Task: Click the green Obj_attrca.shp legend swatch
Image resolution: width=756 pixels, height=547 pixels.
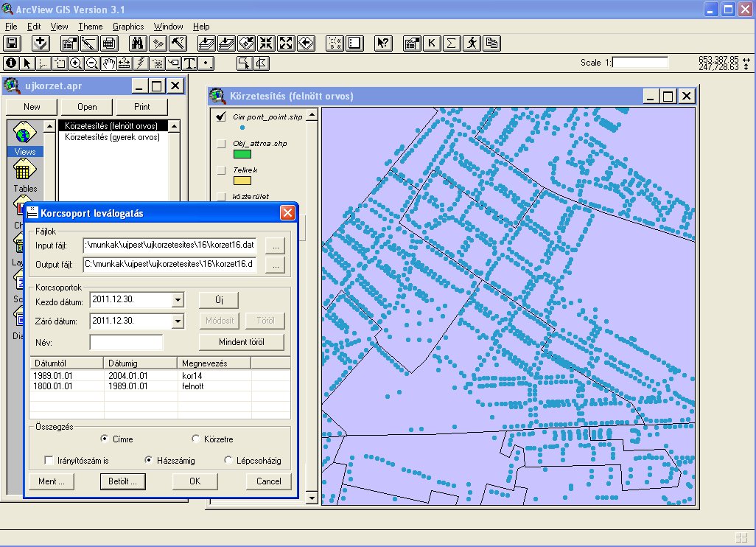Action: 242,154
